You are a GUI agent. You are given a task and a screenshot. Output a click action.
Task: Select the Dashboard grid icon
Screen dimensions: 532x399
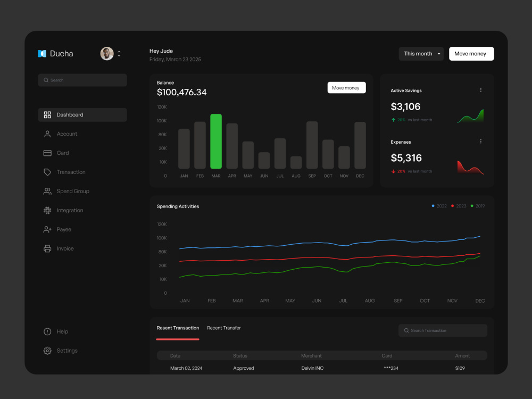[x=47, y=115]
